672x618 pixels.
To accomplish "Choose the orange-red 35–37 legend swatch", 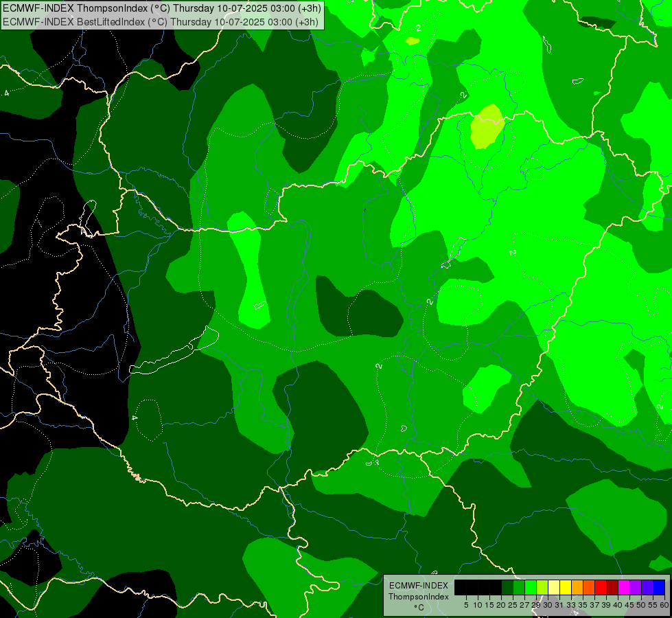I will click(589, 587).
